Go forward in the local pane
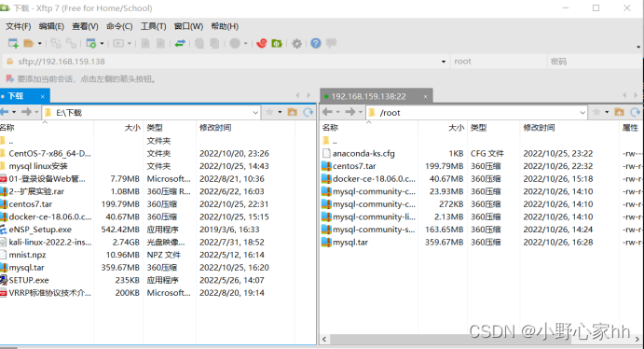Screen dimensions: 644x349 coord(26,112)
